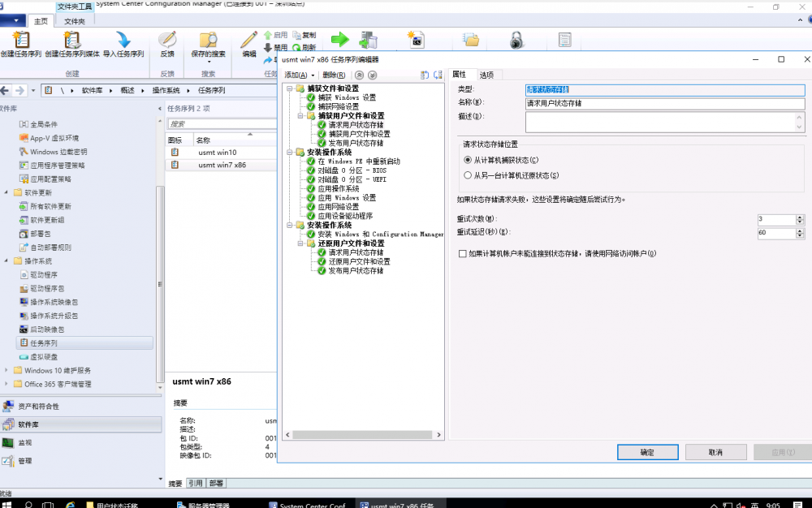Select the 从另一台计算机还原状态 radio button
Screen dimensions: 812x508
[468, 175]
